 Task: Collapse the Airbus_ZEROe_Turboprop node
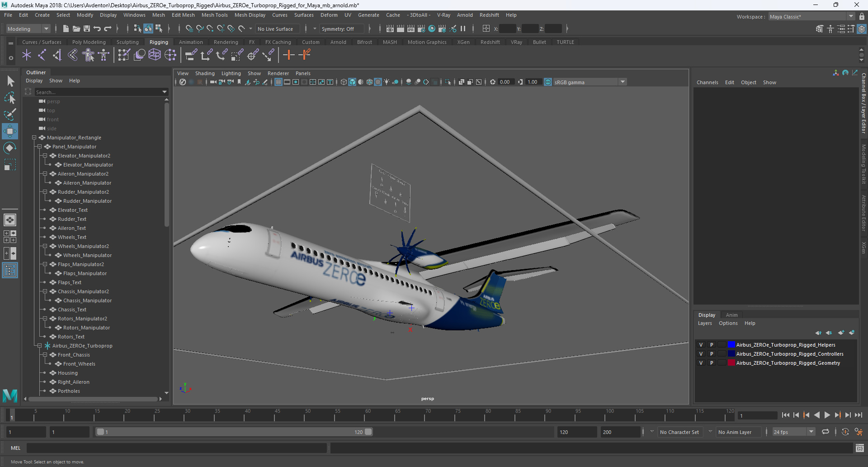(39, 346)
